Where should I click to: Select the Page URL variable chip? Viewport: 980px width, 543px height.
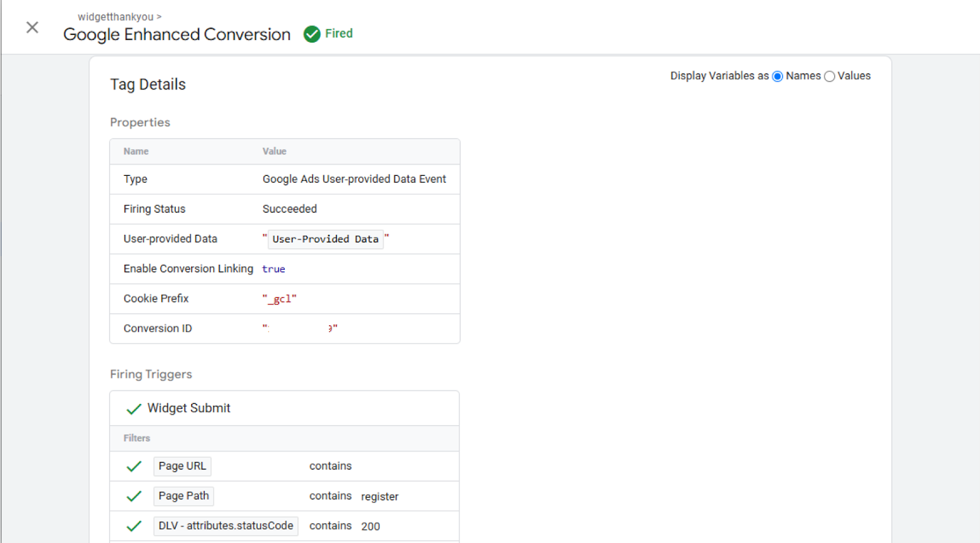click(182, 466)
